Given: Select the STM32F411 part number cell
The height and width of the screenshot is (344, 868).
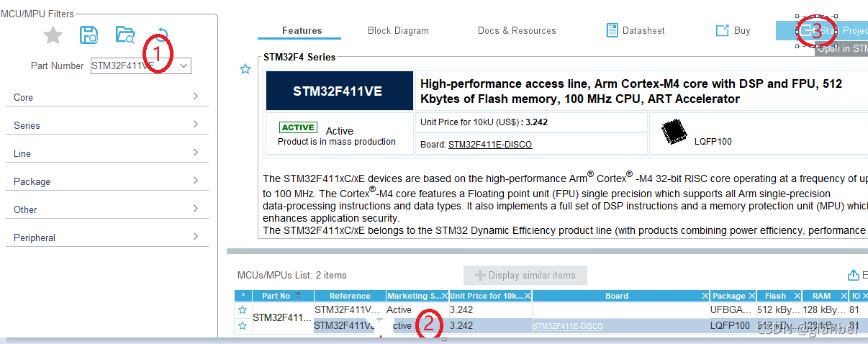Looking at the screenshot, I should 282,317.
